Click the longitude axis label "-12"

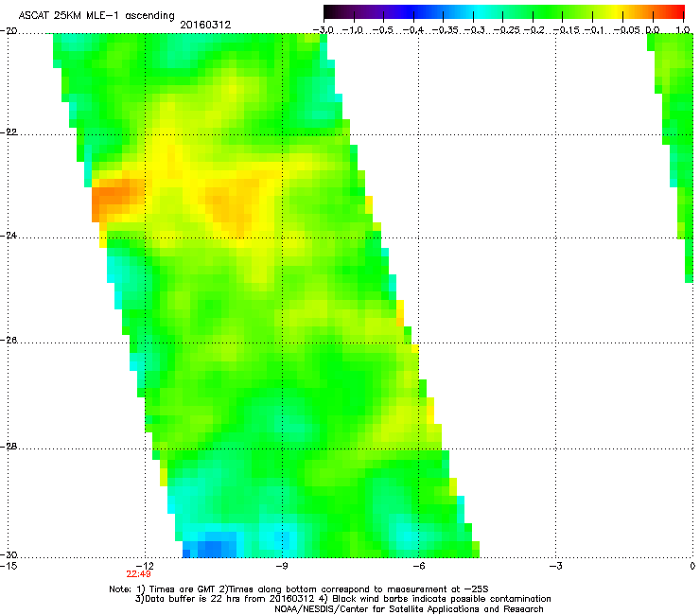(x=146, y=566)
